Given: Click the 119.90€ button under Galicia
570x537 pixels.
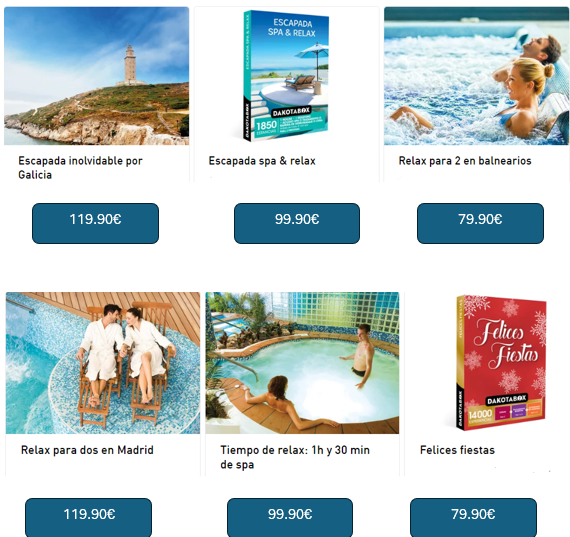Looking at the screenshot, I should click(x=96, y=223).
